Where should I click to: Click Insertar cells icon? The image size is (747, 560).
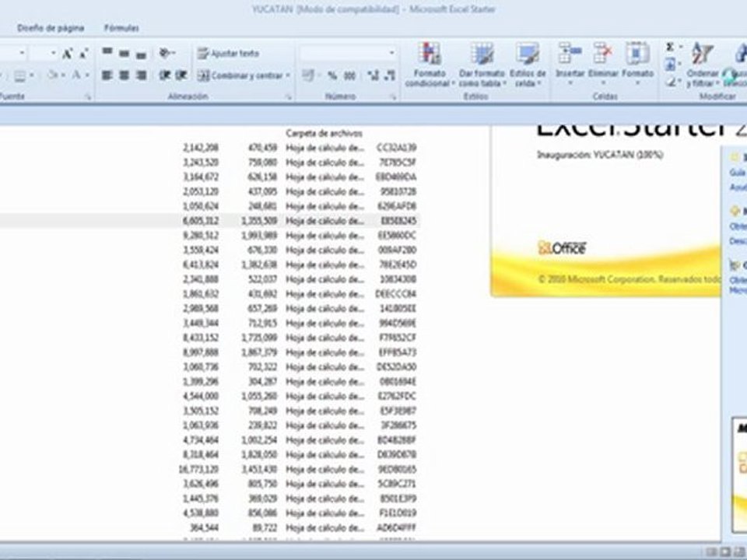click(570, 53)
